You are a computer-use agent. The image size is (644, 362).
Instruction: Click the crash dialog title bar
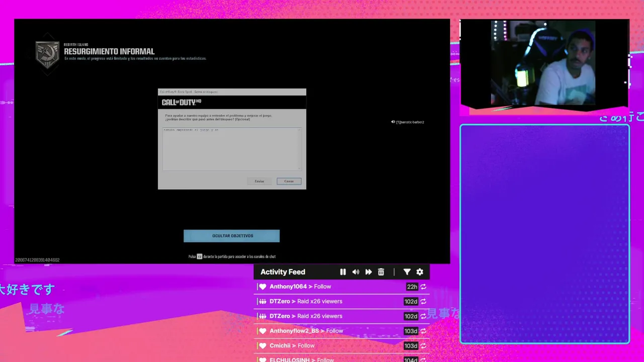[x=232, y=92]
